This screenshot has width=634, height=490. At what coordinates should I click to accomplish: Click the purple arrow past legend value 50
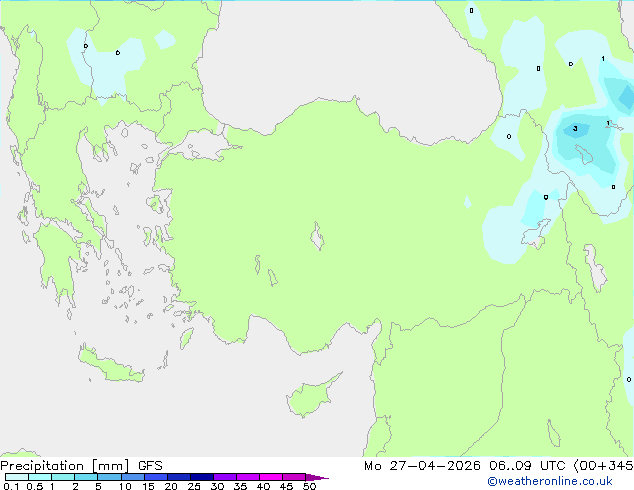[x=317, y=477]
